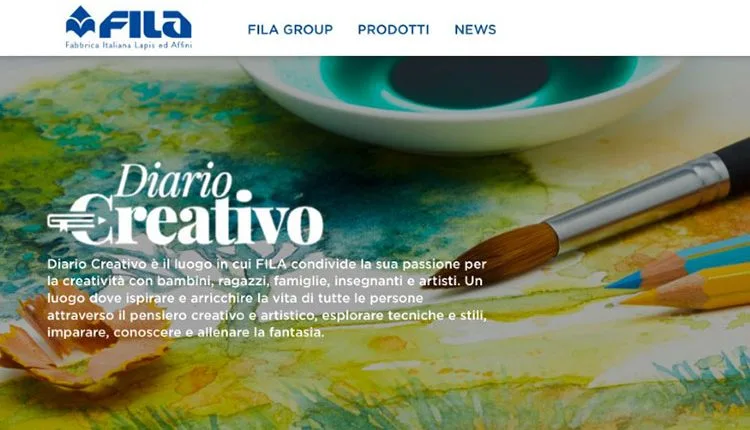Click the Fabbrica Italiana Lapis ed Affini tagline
This screenshot has height=430, width=750.
click(129, 45)
